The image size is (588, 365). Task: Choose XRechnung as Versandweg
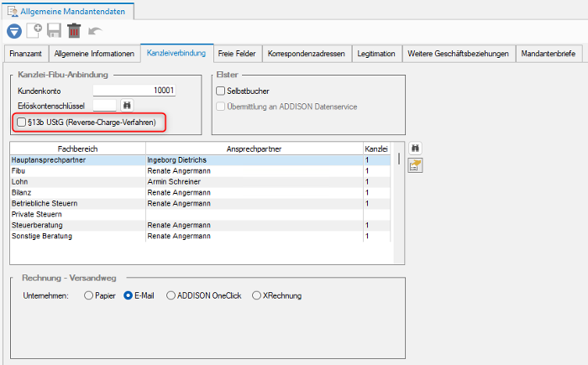click(x=256, y=295)
